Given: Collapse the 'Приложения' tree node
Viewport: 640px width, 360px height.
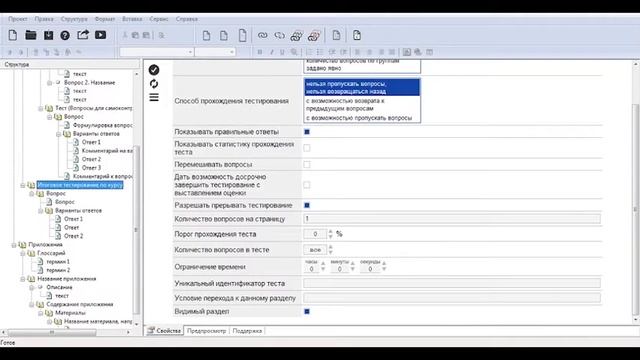Looking at the screenshot, I should click(14, 245).
